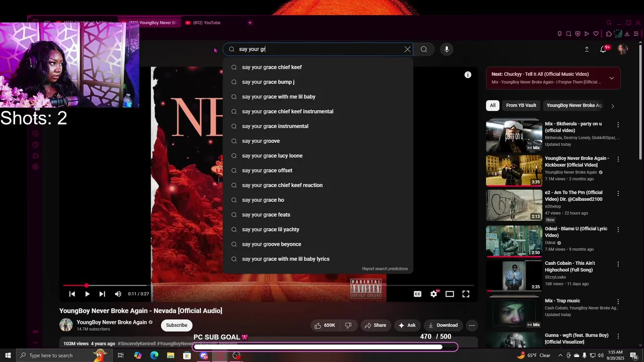644x362 pixels.
Task: Choose 'say your grace instrumental' suggestion
Action: 318,126
